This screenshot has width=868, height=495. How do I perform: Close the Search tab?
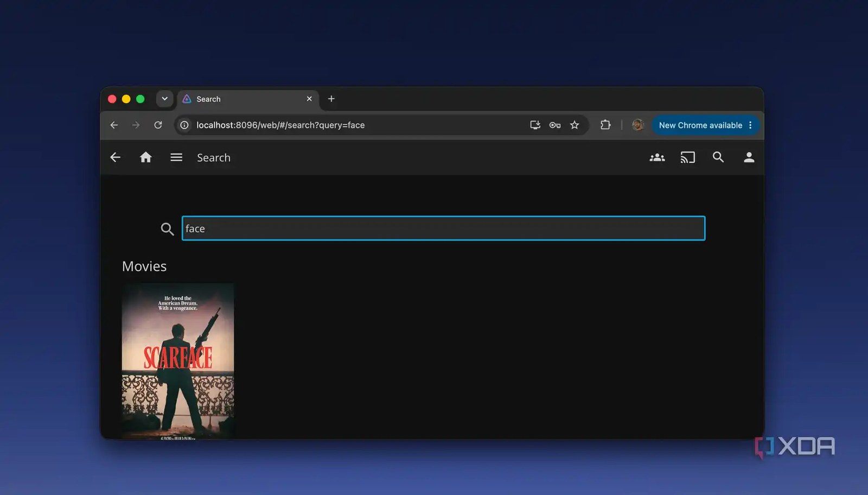[309, 99]
